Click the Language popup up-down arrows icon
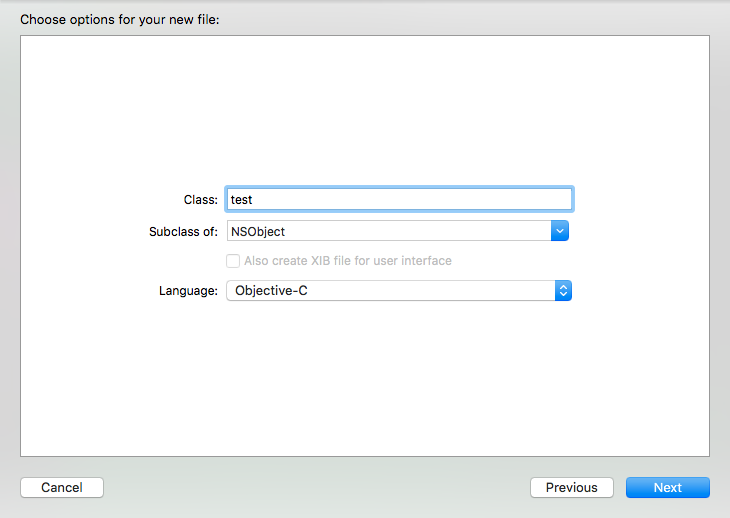This screenshot has width=730, height=518. 563,291
